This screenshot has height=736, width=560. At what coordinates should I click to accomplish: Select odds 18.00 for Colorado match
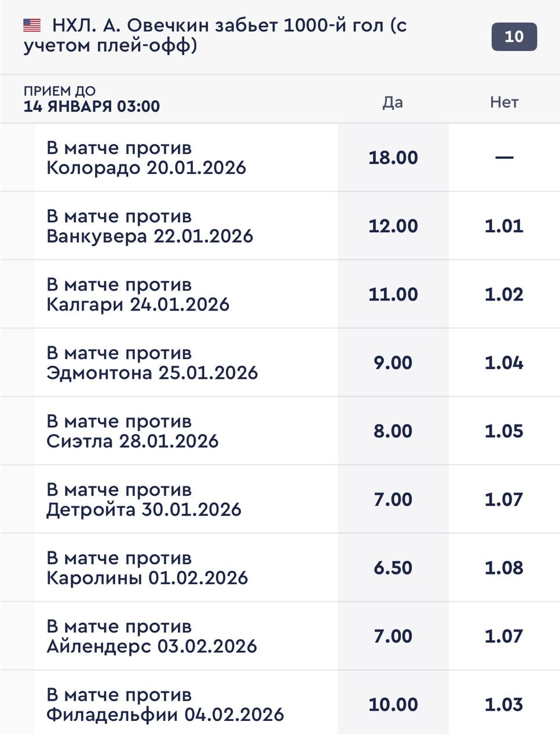[393, 158]
